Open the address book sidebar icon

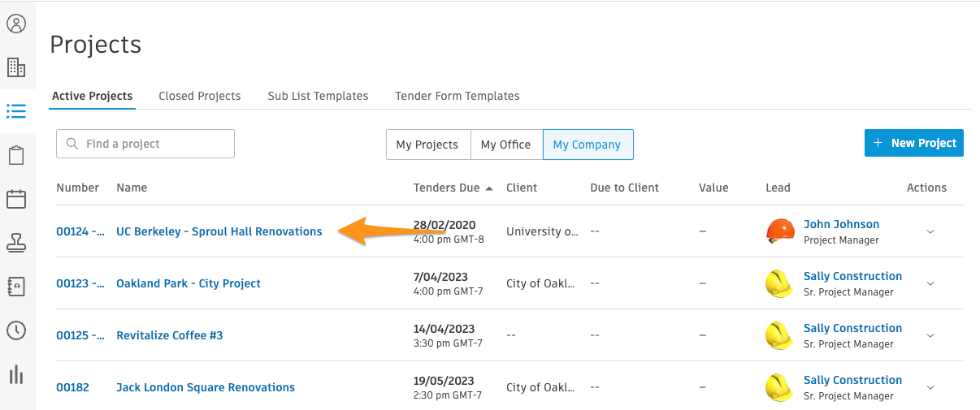pyautogui.click(x=16, y=287)
